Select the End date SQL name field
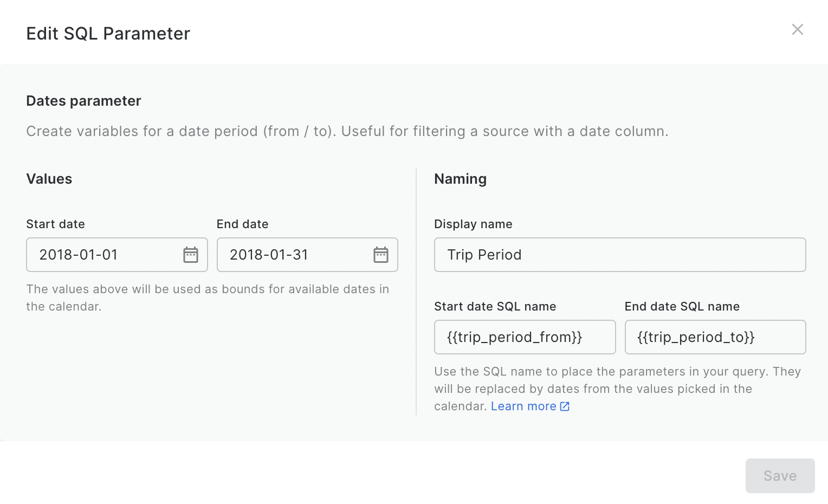The height and width of the screenshot is (504, 828). point(715,337)
